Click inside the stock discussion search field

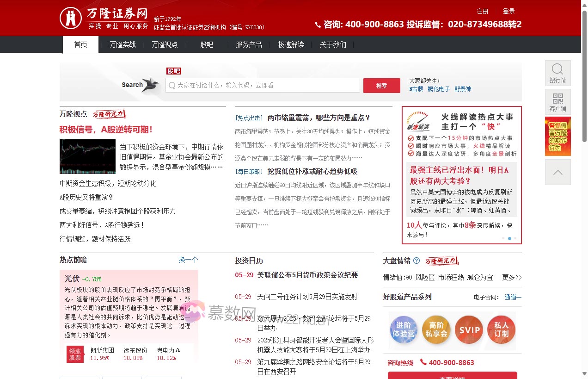[263, 85]
